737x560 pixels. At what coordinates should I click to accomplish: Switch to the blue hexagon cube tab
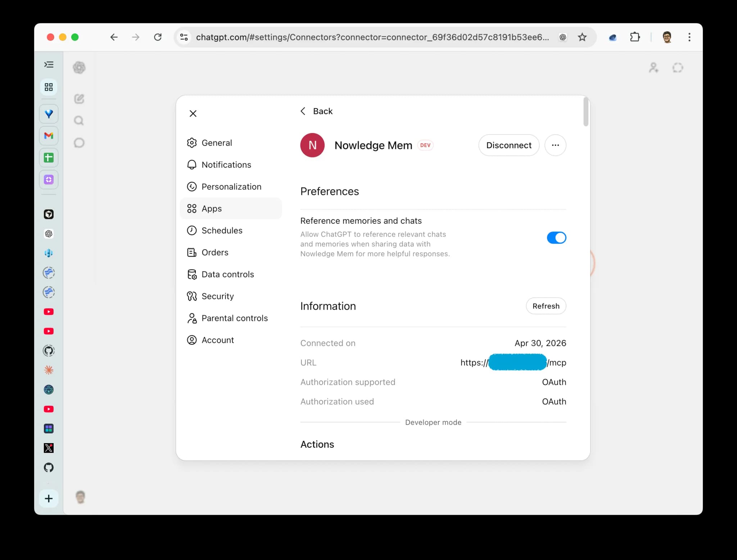(x=49, y=253)
